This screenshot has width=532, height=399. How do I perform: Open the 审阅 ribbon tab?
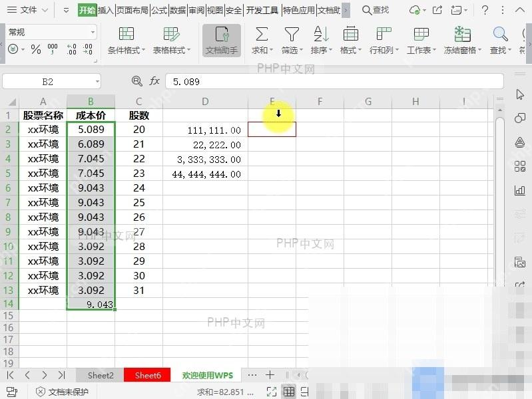coord(196,10)
